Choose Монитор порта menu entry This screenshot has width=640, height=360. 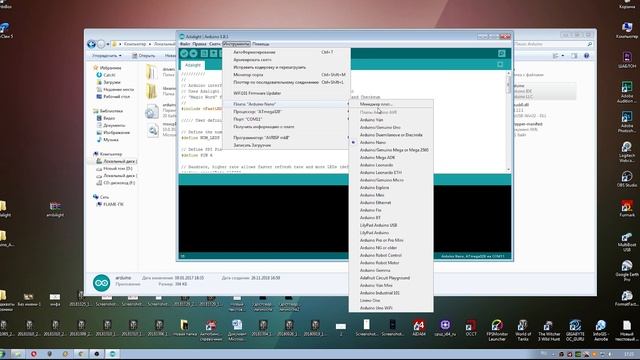(x=287, y=75)
